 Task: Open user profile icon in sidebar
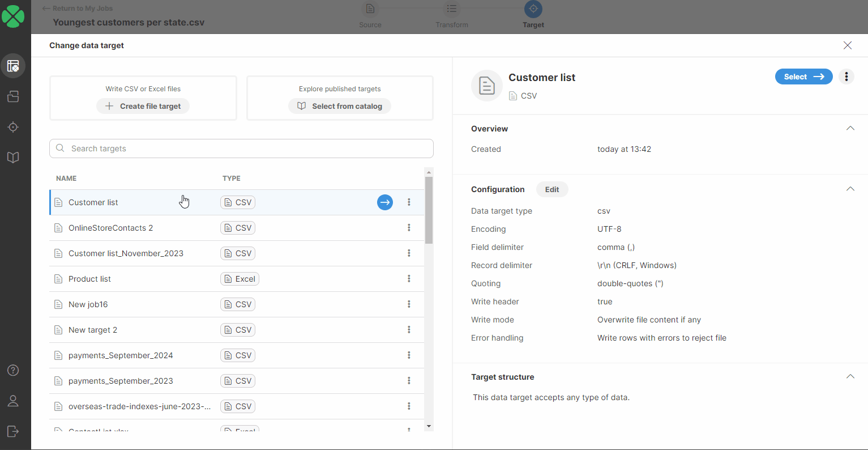click(x=13, y=401)
